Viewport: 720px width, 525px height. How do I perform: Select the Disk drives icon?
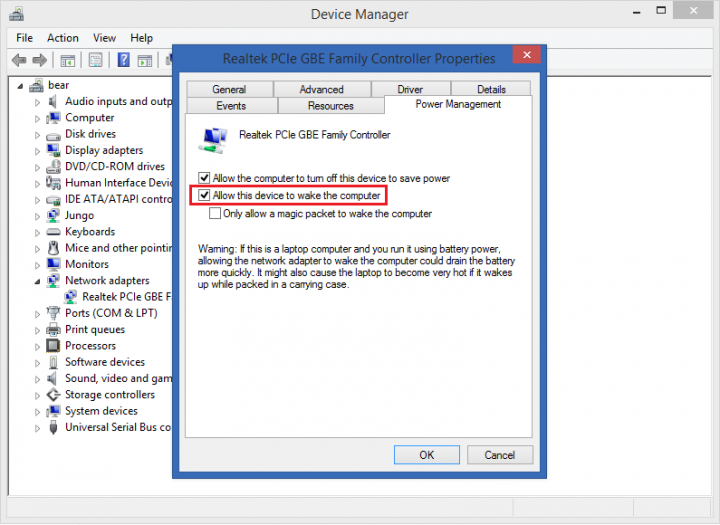[x=53, y=135]
